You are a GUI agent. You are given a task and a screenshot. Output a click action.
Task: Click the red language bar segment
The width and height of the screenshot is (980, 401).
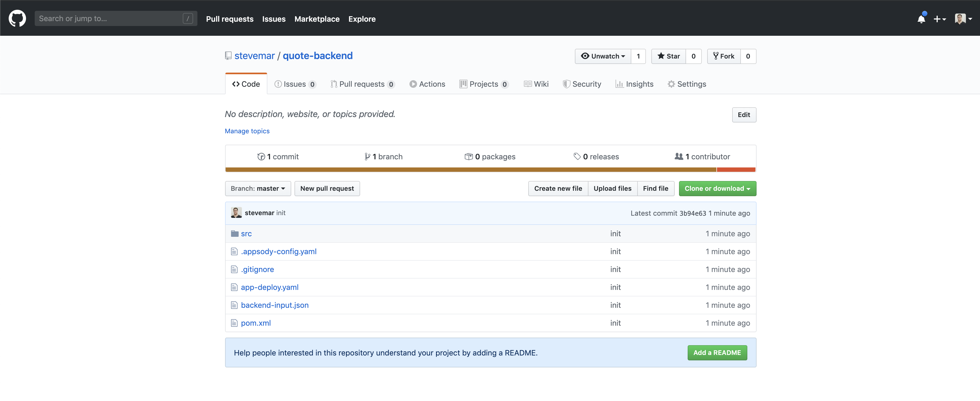pyautogui.click(x=736, y=170)
